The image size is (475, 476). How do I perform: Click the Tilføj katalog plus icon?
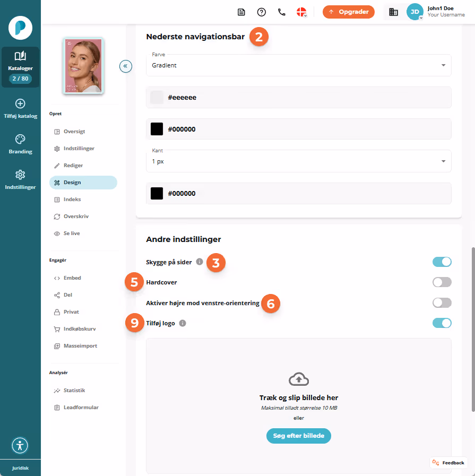pos(20,104)
